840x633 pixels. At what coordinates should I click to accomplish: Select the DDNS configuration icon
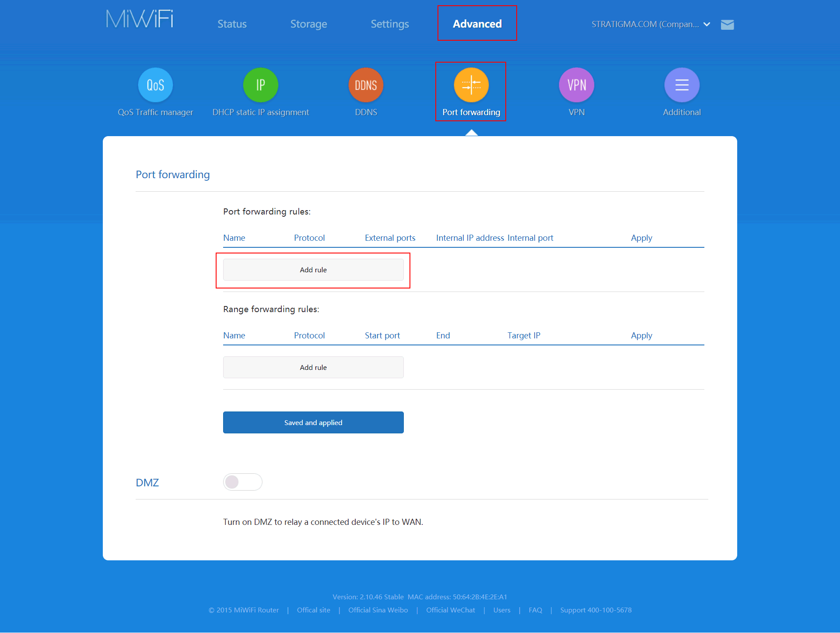[x=366, y=84]
